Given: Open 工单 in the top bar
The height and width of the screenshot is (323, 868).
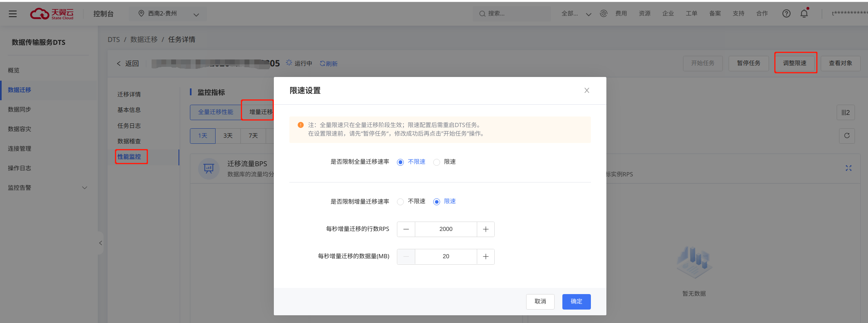Looking at the screenshot, I should [692, 13].
